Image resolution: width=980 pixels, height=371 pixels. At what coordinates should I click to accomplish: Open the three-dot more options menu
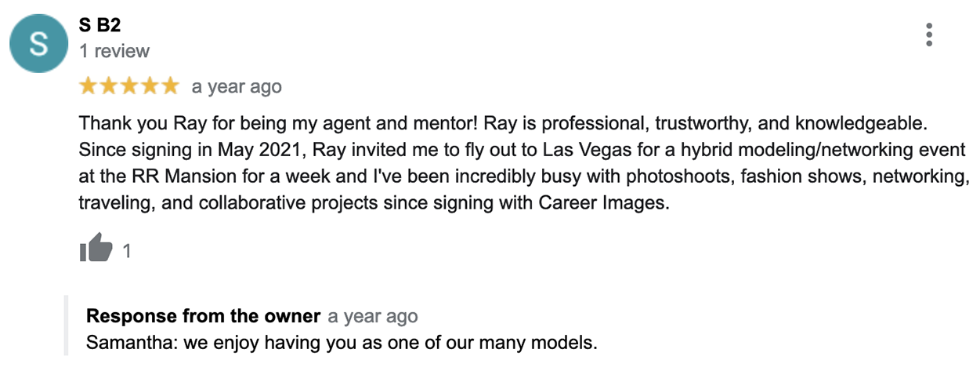point(929,35)
